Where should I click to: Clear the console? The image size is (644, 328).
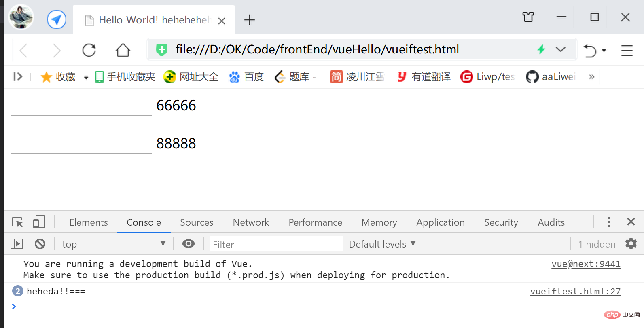tap(40, 244)
